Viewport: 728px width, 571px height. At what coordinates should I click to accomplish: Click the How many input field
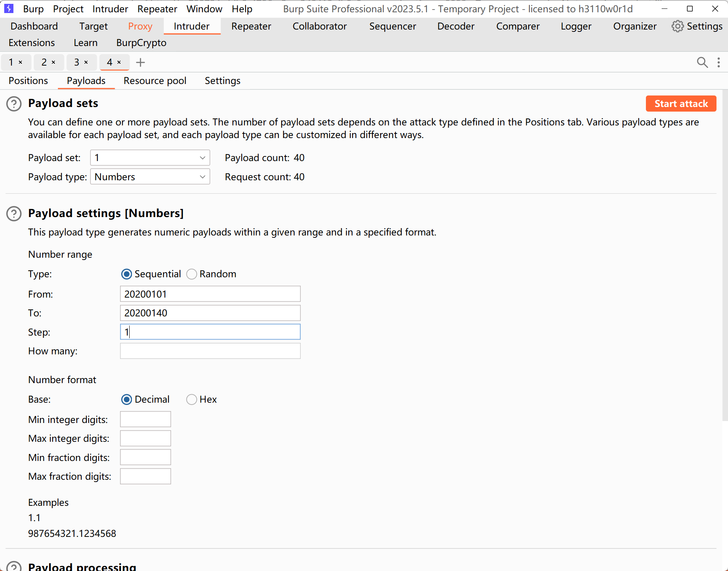point(210,351)
